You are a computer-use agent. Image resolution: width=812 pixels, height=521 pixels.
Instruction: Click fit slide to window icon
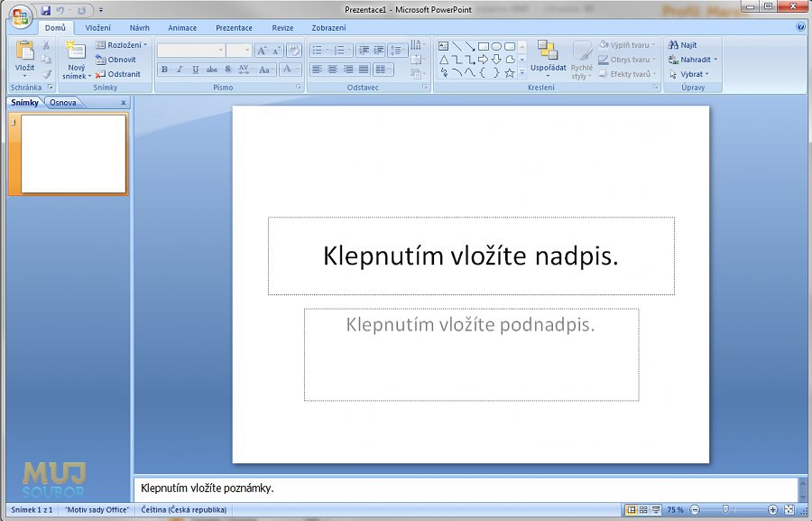click(x=789, y=510)
